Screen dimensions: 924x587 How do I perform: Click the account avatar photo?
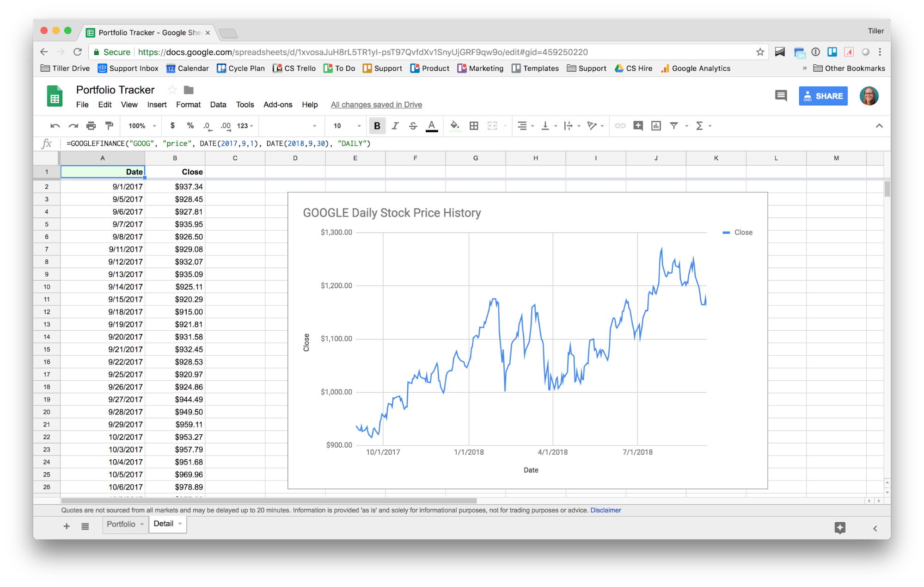click(x=869, y=96)
